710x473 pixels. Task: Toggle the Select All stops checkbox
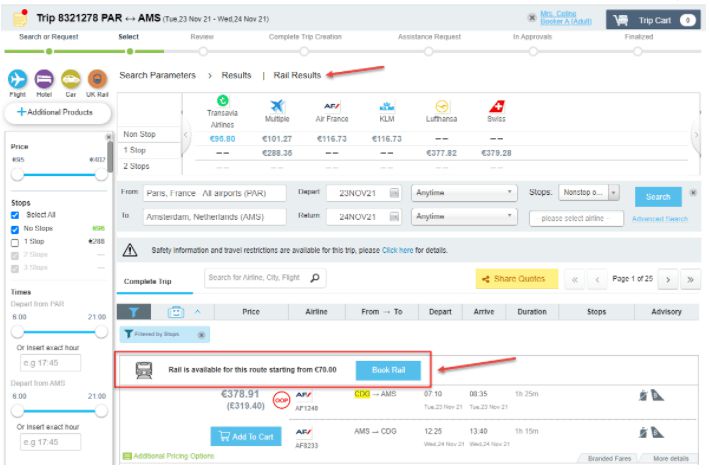point(15,215)
